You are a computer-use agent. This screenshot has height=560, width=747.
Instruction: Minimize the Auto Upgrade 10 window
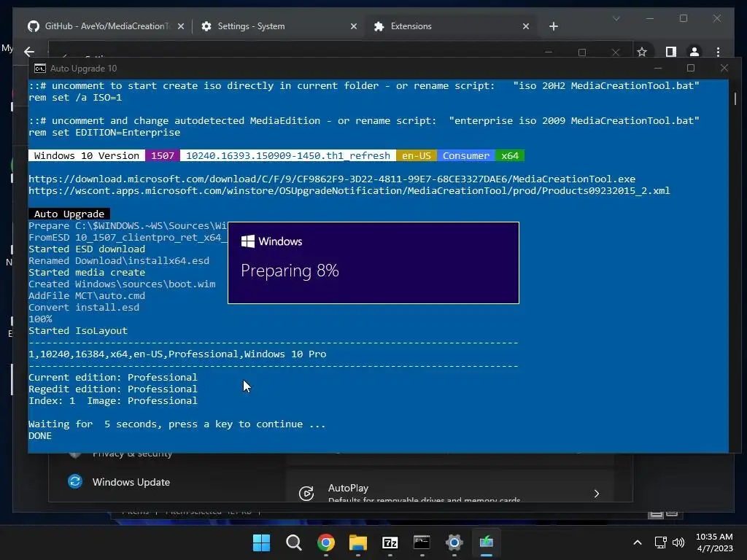tap(658, 68)
